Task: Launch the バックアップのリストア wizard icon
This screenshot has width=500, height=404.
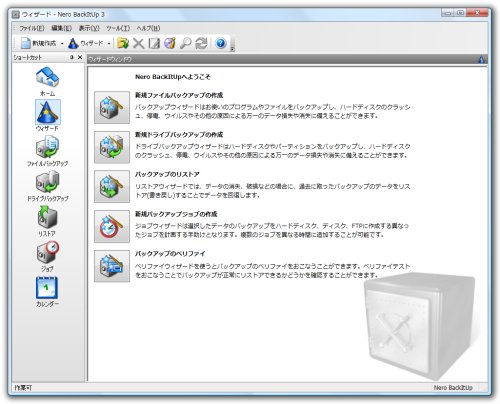Action: click(112, 186)
